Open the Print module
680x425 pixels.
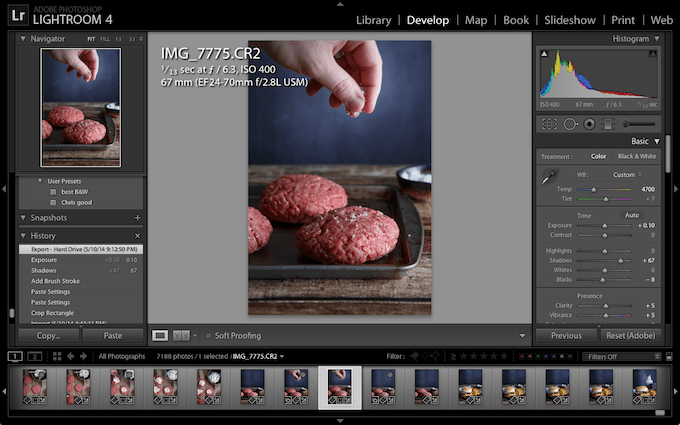click(x=623, y=20)
